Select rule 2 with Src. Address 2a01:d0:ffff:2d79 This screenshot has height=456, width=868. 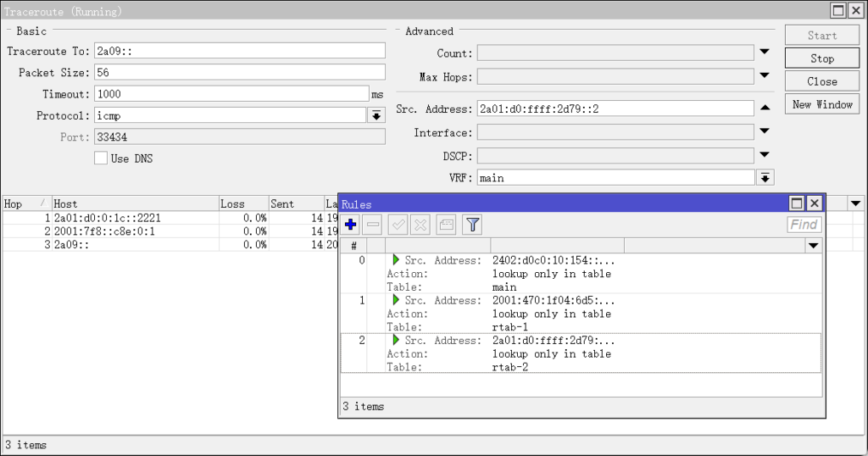coord(581,353)
